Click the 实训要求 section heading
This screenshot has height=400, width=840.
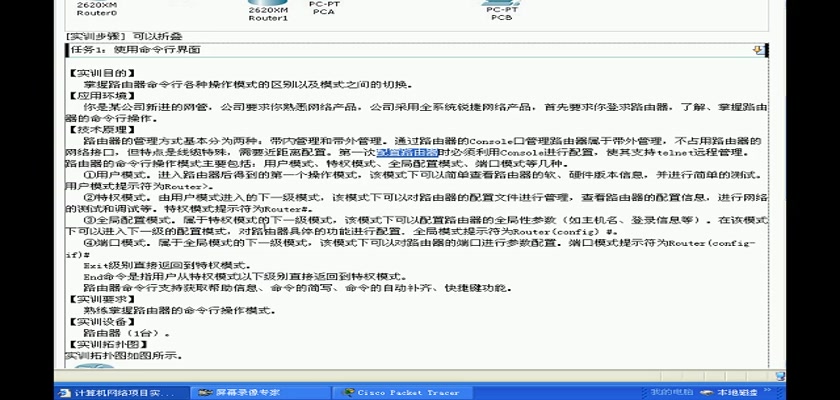97,298
